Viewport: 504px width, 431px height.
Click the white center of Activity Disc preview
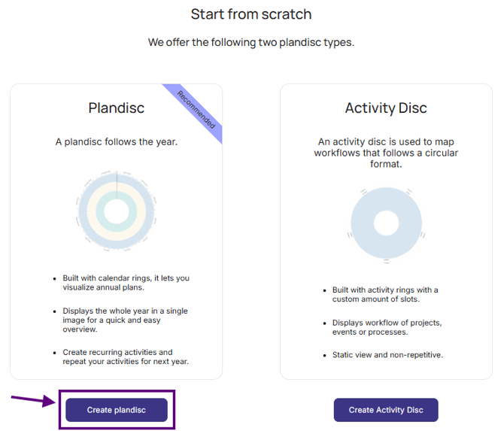[x=386, y=223]
